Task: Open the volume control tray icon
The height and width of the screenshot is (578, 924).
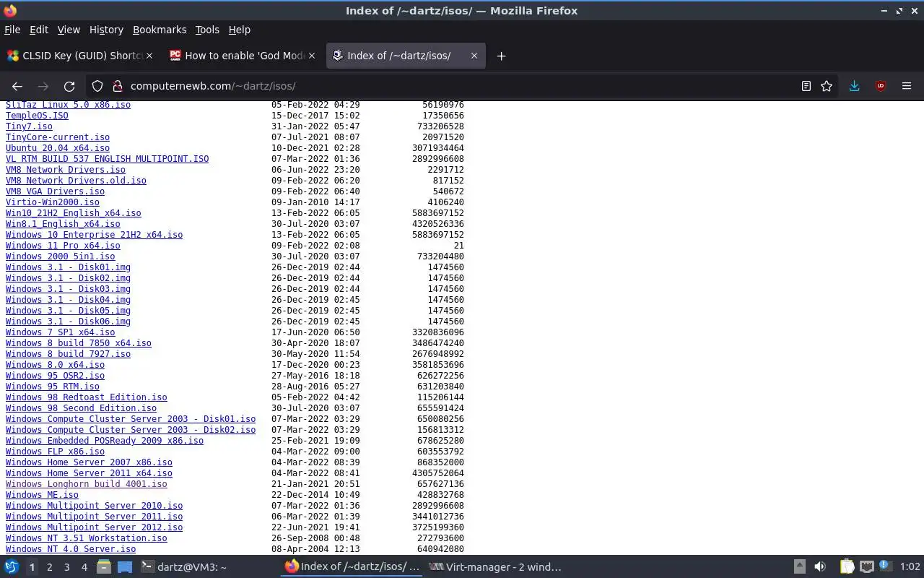Action: click(x=820, y=567)
